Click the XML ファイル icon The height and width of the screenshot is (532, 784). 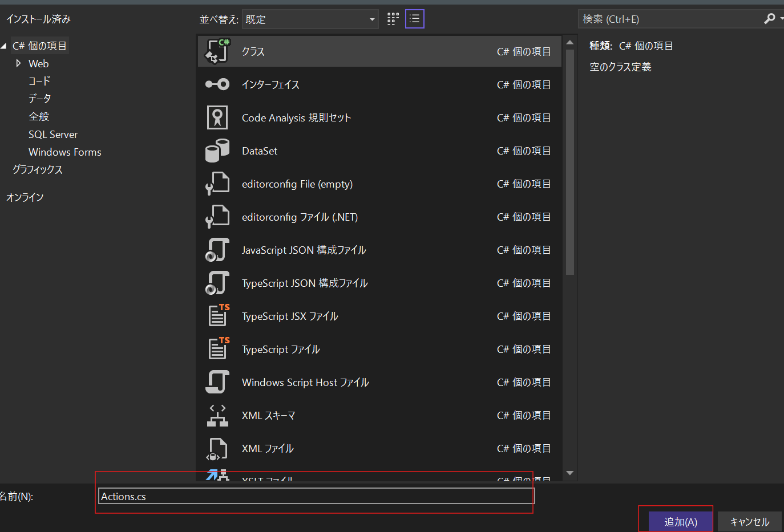pos(217,449)
